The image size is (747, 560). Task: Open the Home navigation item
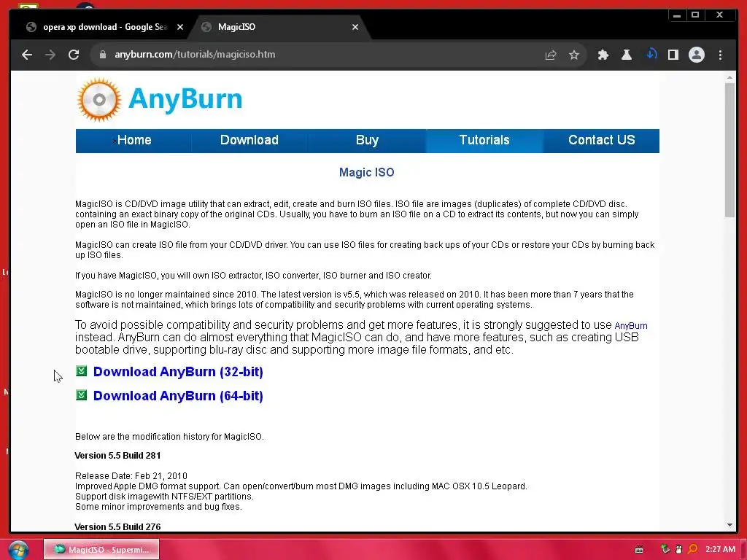pos(134,141)
